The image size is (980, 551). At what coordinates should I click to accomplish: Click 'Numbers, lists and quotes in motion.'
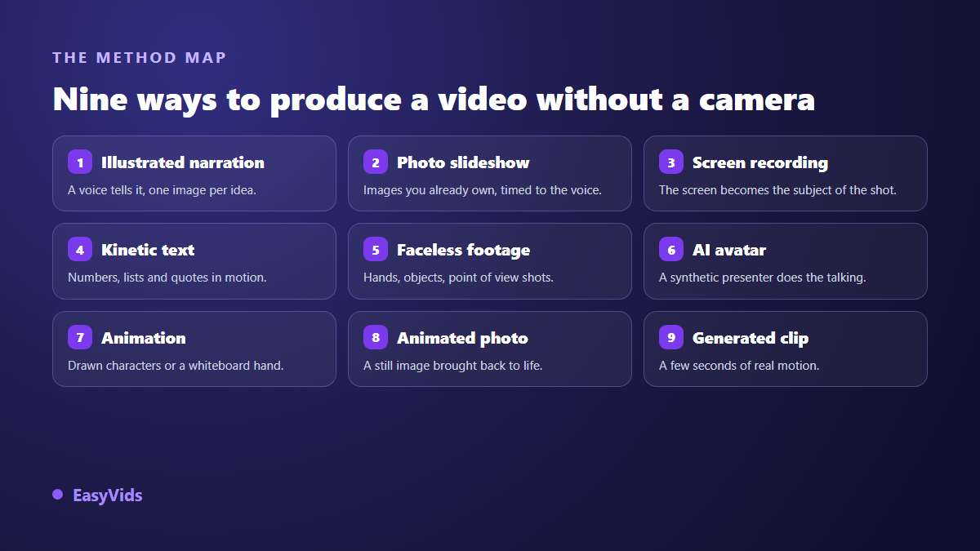point(167,278)
